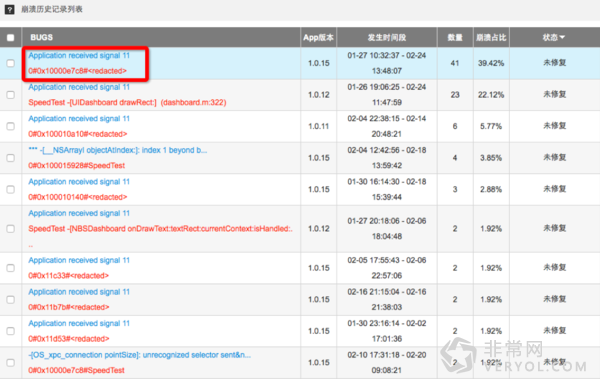This screenshot has height=379, width=600.
Task: Select the count cell showing 23
Action: point(455,95)
